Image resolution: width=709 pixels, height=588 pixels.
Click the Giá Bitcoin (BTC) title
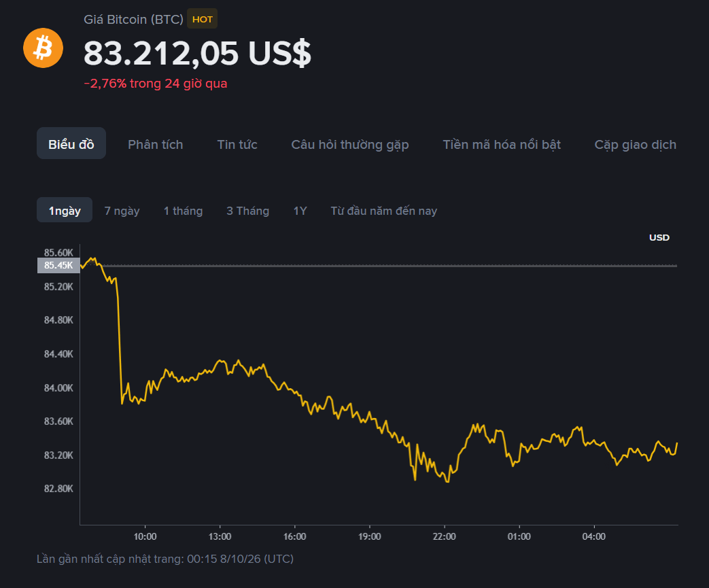(133, 20)
